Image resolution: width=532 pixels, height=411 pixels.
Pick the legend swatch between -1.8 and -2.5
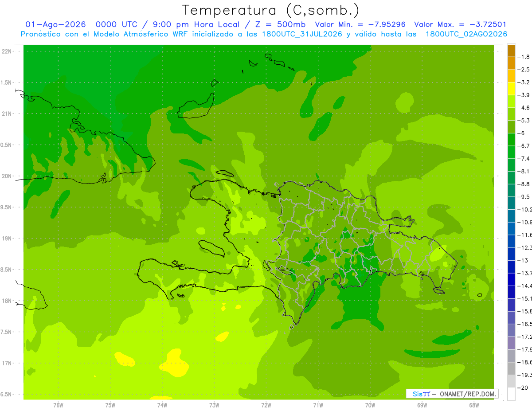click(x=511, y=63)
